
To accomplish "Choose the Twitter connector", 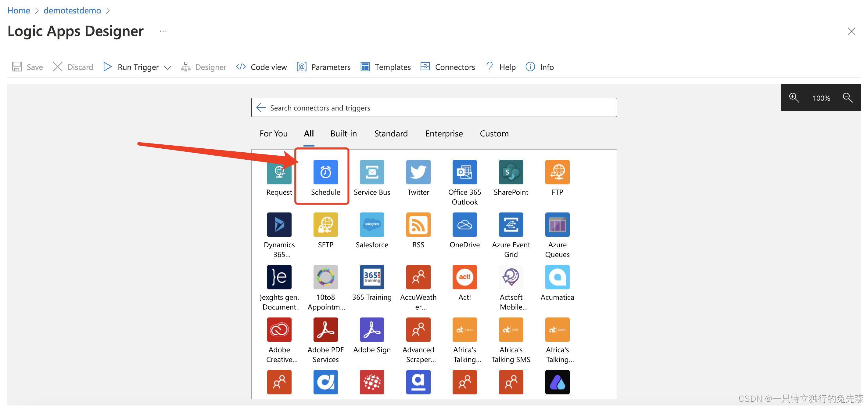I will tap(418, 172).
